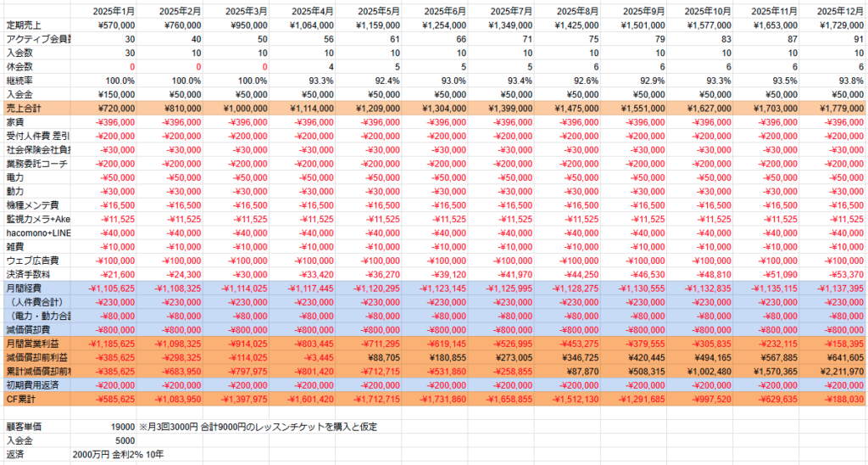Screen dimensions: 868x465
Task: Select the ¥1,475,000 売上合計 cell
Action: pos(567,108)
